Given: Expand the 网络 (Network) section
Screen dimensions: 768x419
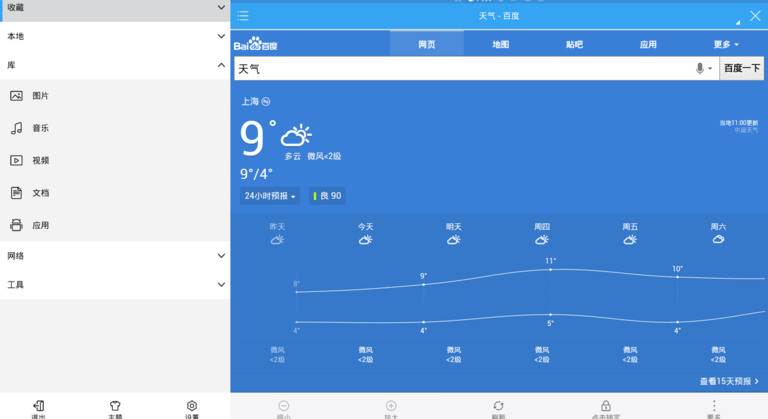Looking at the screenshot, I should pos(115,256).
